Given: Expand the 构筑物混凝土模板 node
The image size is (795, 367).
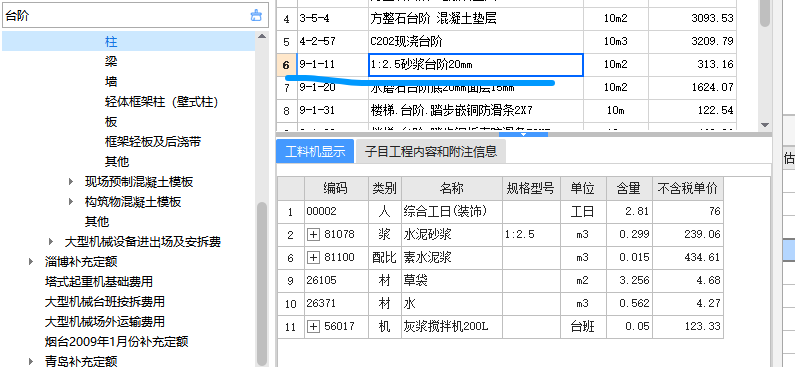Looking at the screenshot, I should click(x=71, y=202).
